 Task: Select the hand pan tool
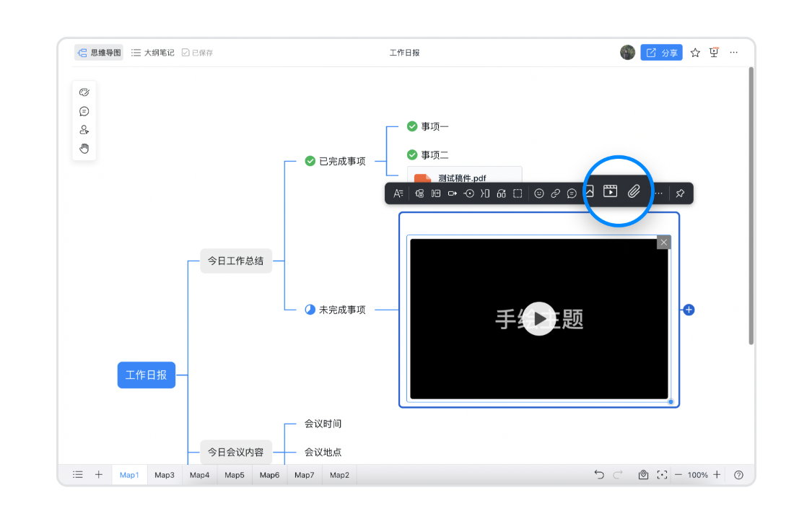[84, 149]
